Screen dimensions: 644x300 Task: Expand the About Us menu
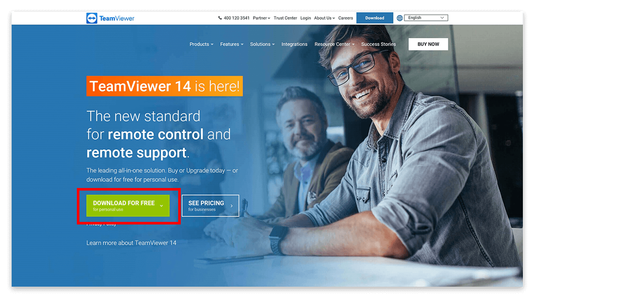[x=324, y=18]
